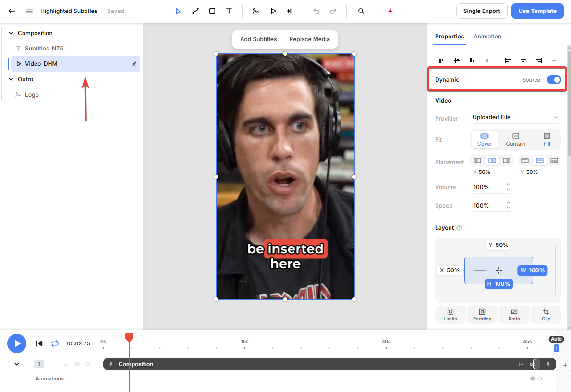This screenshot has width=571, height=392.
Task: Open the Limits layout option
Action: [450, 315]
